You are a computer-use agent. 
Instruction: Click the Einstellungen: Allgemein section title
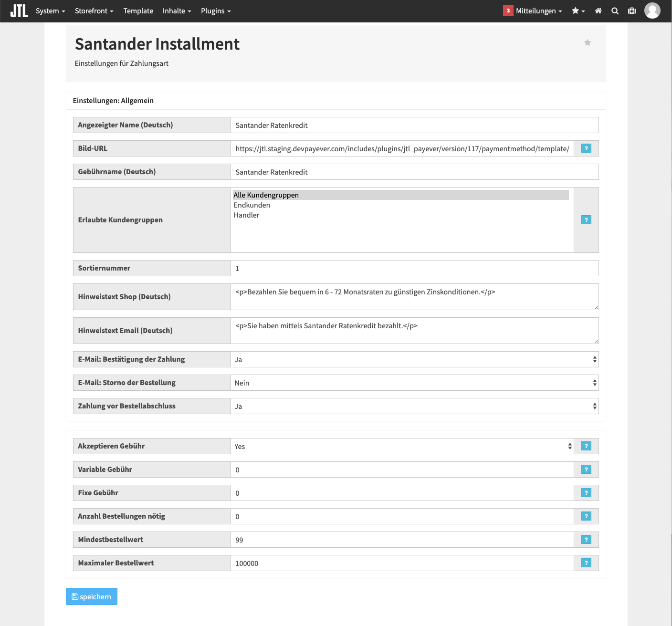(113, 101)
